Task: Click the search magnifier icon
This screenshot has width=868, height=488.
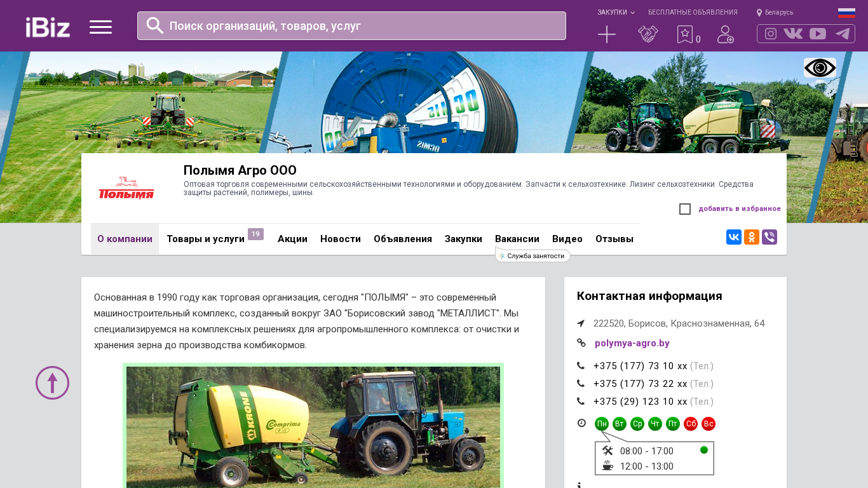Action: [x=155, y=25]
